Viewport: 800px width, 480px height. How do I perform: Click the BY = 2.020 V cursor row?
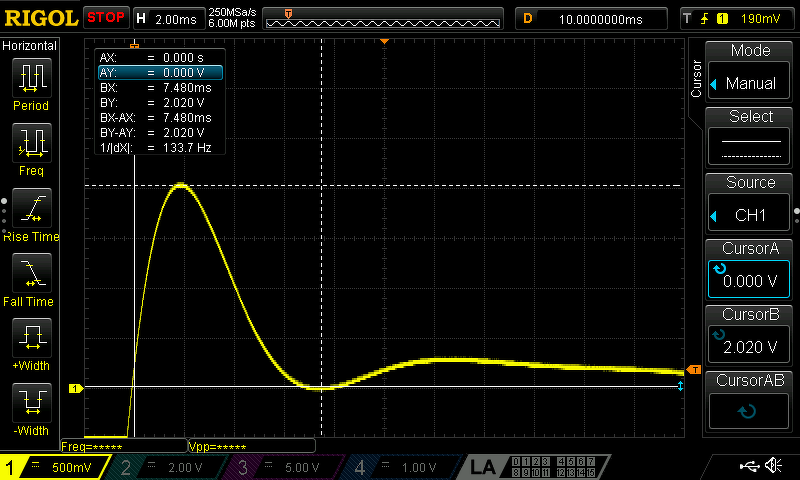pos(160,103)
